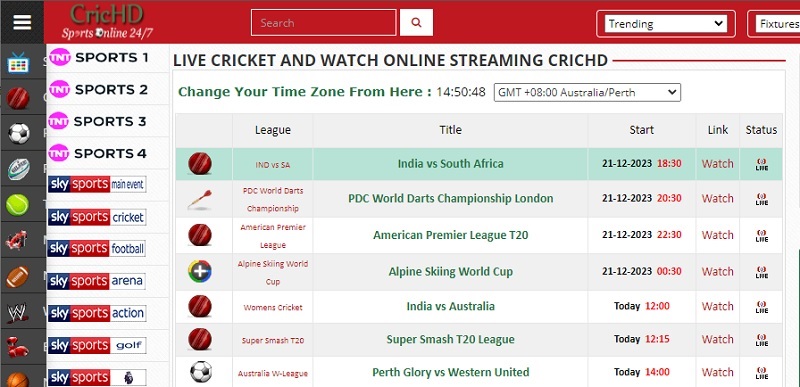Open Sky Sports Cricket channel
This screenshot has width=800, height=387.
[x=97, y=217]
